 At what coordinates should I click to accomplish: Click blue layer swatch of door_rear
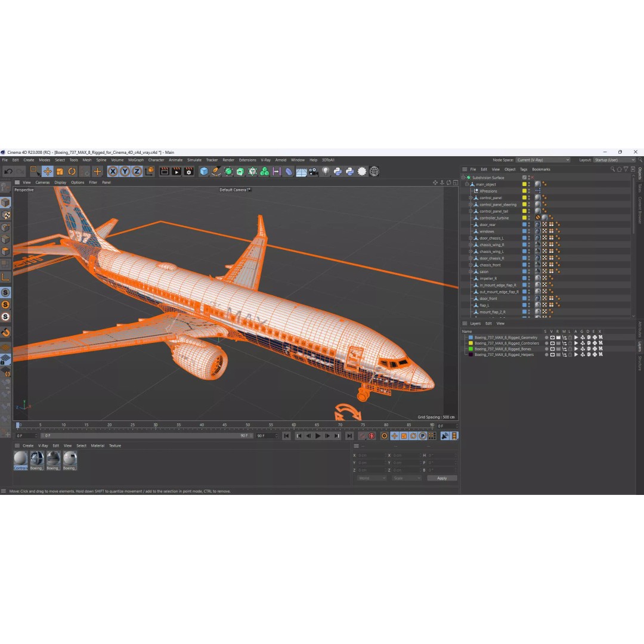(525, 225)
